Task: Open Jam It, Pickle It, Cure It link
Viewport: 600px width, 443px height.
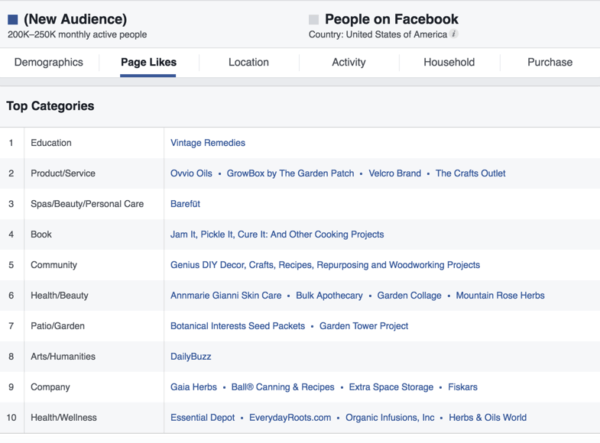Action: (x=277, y=235)
